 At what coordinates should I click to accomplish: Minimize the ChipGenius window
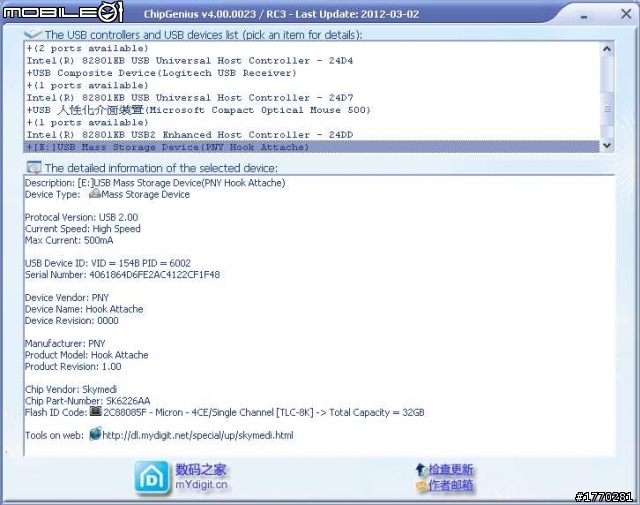[x=584, y=17]
